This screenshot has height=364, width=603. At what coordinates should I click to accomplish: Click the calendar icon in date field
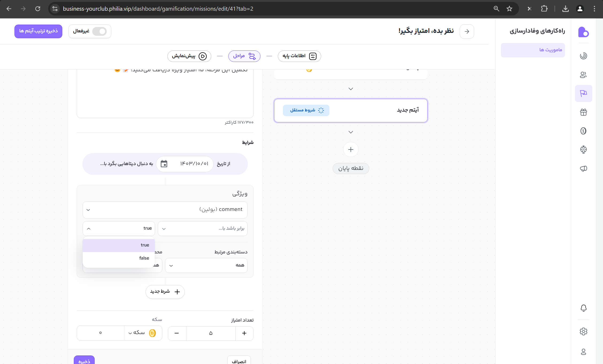point(164,164)
